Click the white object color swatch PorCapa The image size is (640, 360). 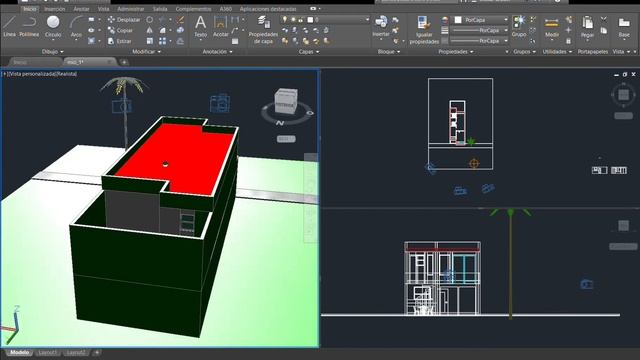pos(458,20)
